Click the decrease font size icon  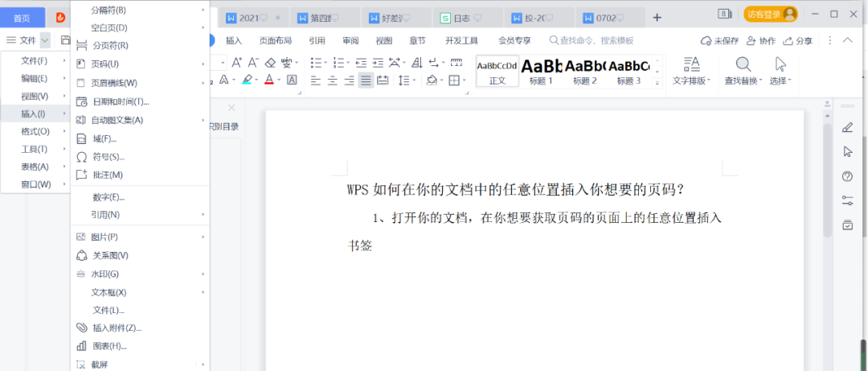coord(253,62)
